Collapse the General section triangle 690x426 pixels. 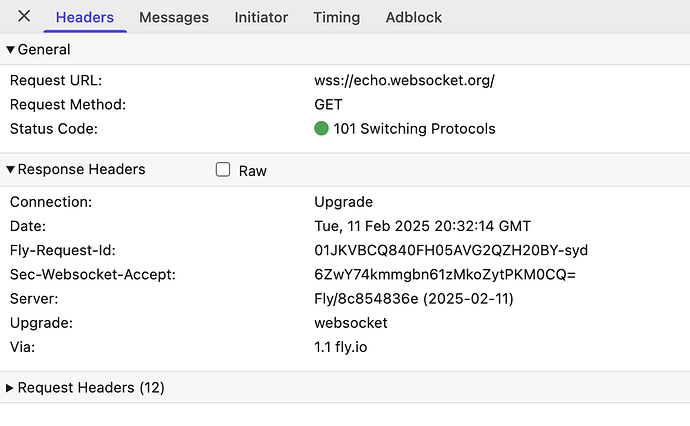(x=10, y=50)
